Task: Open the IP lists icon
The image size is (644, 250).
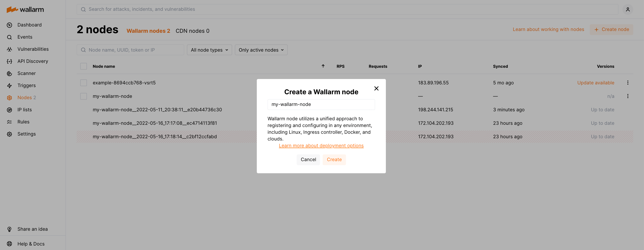Action: (x=9, y=110)
